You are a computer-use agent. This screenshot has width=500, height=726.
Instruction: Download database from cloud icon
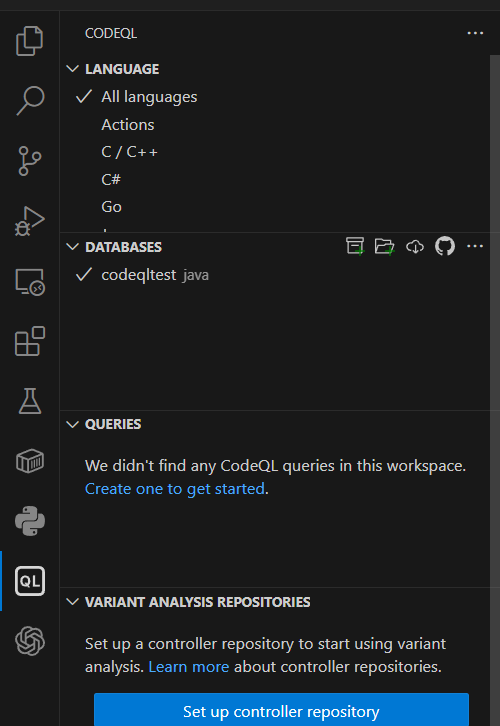tap(415, 247)
